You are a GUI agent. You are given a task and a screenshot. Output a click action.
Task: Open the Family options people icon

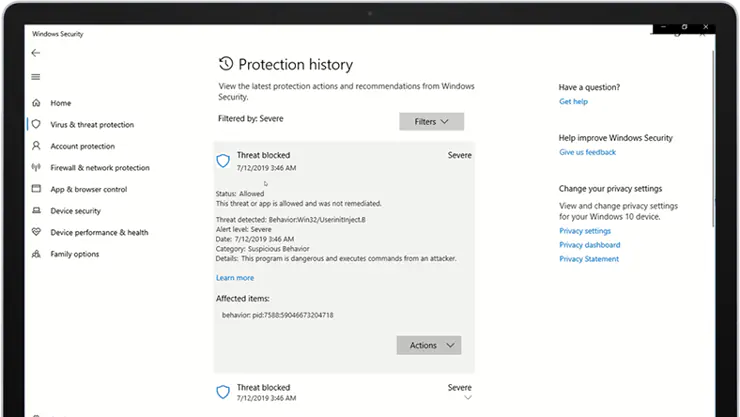(36, 254)
